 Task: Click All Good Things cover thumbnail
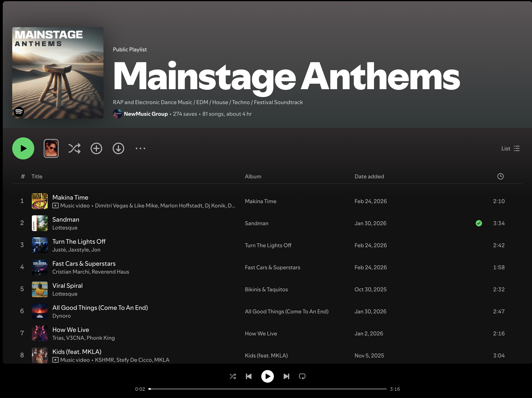pyautogui.click(x=40, y=311)
